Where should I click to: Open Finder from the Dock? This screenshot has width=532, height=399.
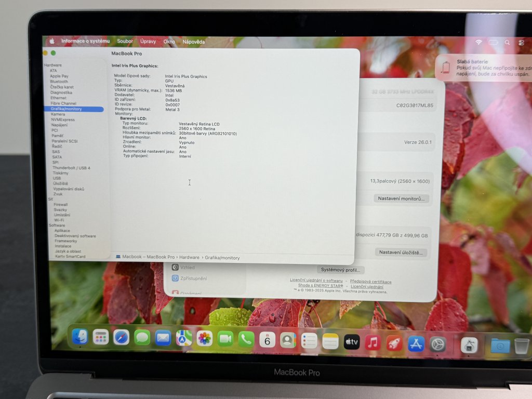80,337
